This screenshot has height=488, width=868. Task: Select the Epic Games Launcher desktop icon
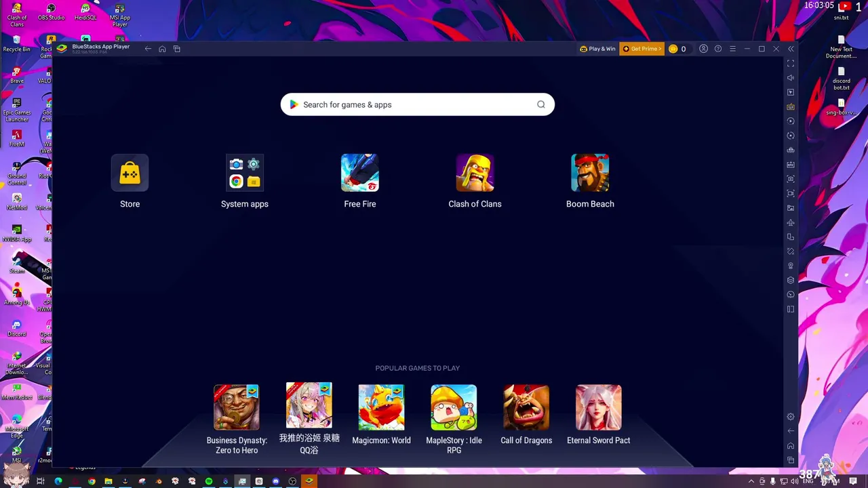(x=17, y=110)
